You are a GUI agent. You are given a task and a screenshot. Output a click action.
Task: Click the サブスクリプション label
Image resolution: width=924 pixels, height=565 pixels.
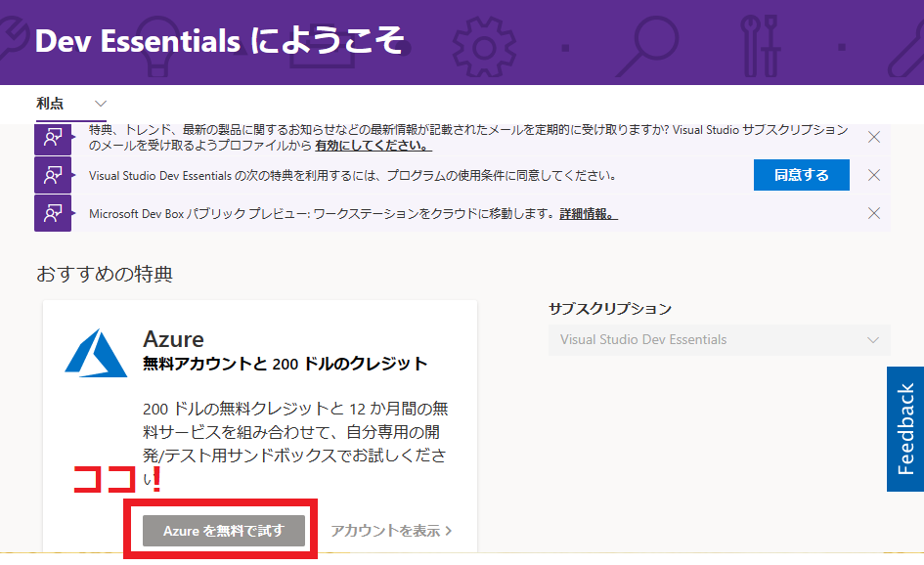(x=610, y=309)
